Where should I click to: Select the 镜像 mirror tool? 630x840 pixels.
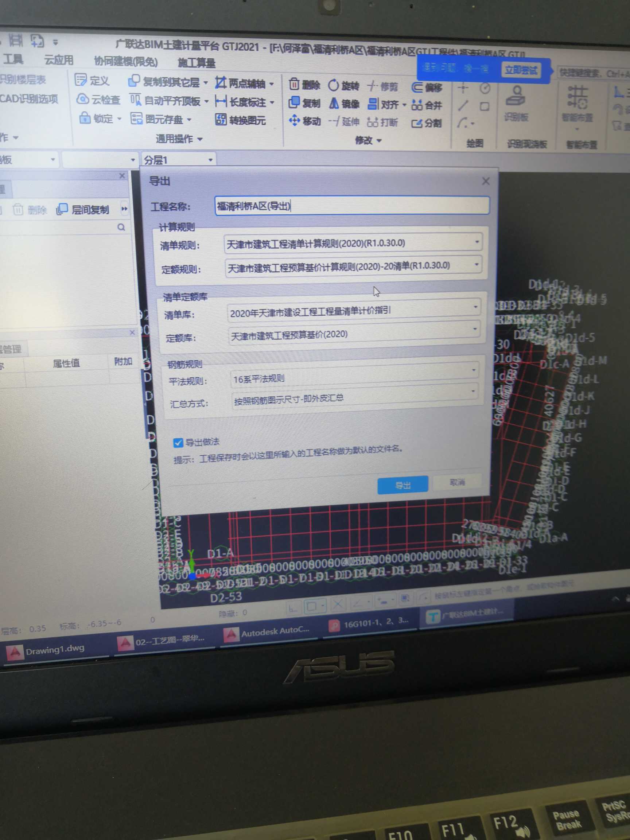(344, 103)
